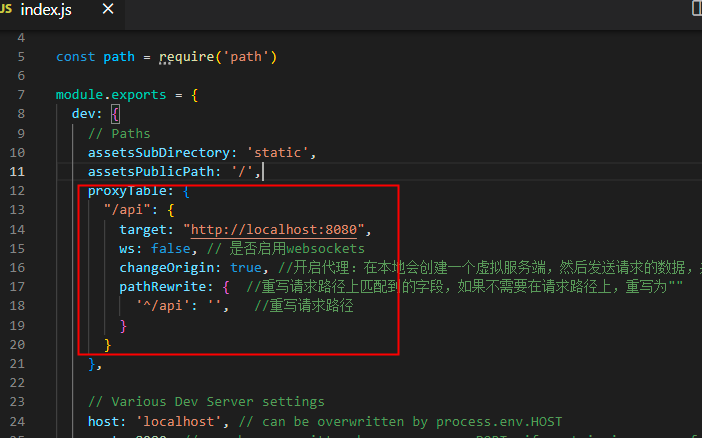Click the 'assetsSubDirectory' property
This screenshot has height=438, width=702.
pos(158,153)
